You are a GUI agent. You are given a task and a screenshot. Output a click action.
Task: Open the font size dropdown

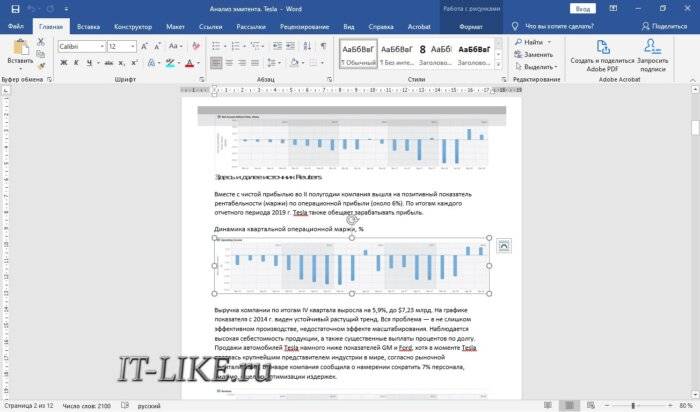point(133,46)
